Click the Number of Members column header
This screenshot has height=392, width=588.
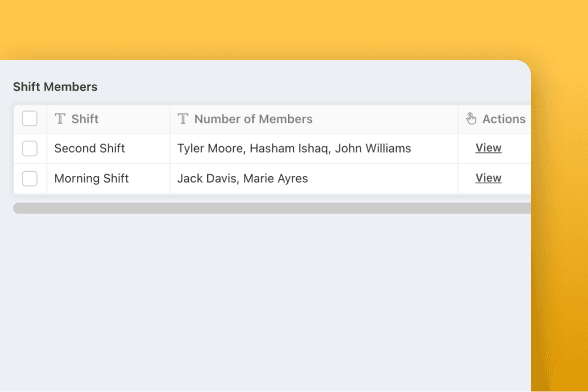click(314, 119)
